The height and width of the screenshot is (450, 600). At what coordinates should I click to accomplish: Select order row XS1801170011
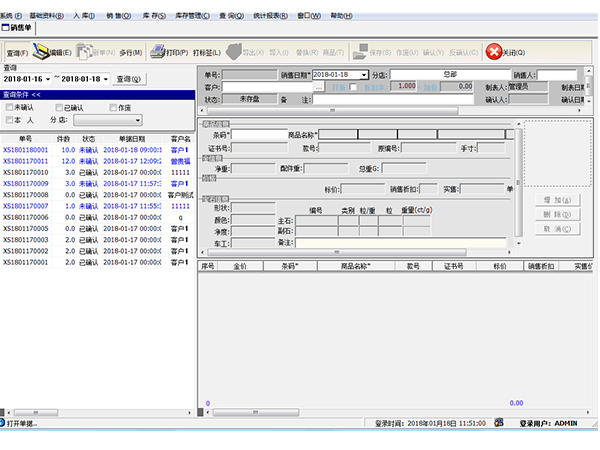97,161
